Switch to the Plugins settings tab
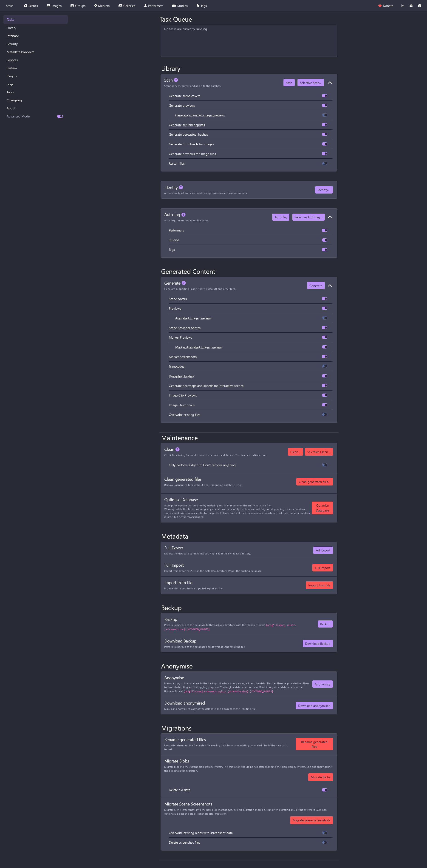This screenshot has height=868, width=427. coord(12,76)
